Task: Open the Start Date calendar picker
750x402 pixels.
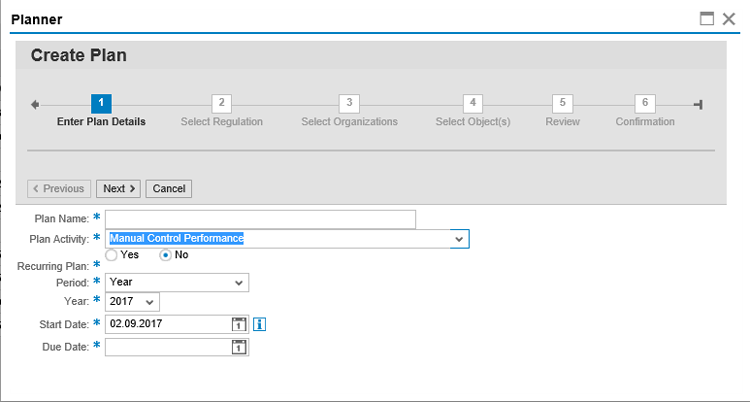Action: [239, 324]
